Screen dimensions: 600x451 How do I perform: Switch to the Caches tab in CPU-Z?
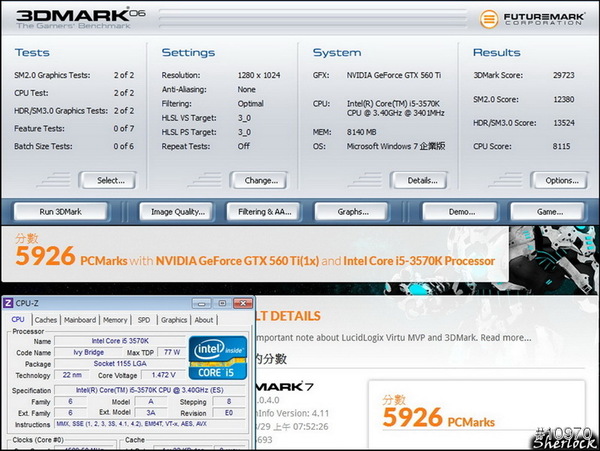pyautogui.click(x=46, y=320)
